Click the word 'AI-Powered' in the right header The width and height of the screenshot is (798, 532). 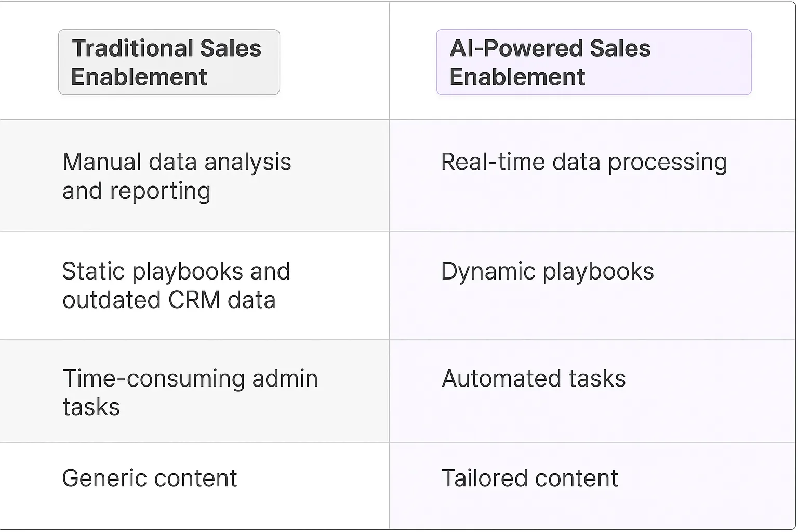(516, 48)
